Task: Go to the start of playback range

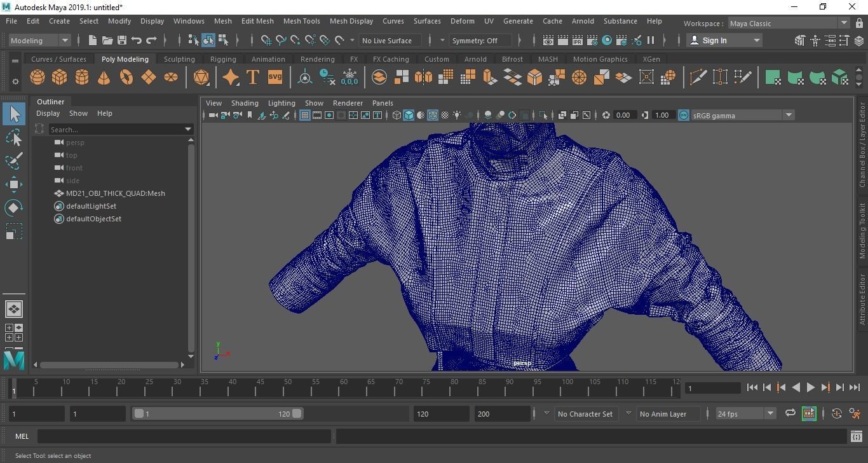Action: coord(752,387)
